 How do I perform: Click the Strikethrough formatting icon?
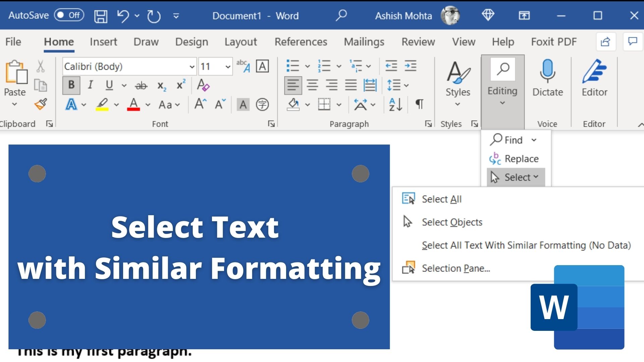click(x=142, y=85)
